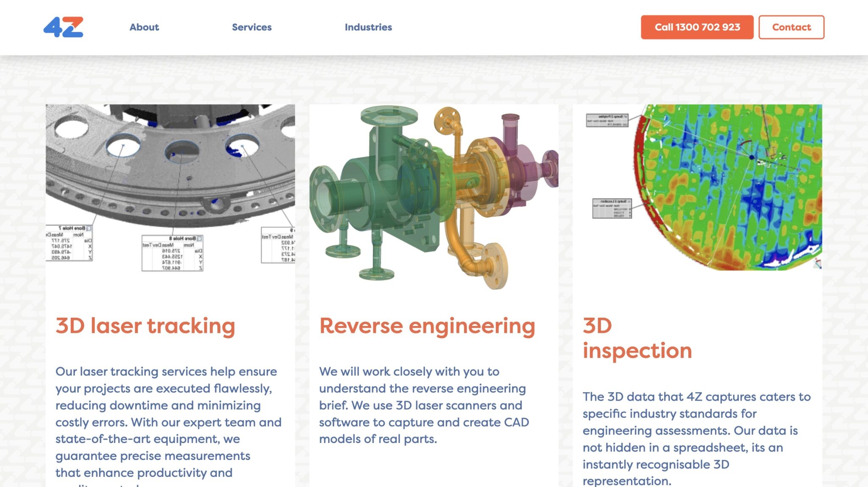Open the About menu
Viewport: 868px width, 487px height.
tap(144, 27)
